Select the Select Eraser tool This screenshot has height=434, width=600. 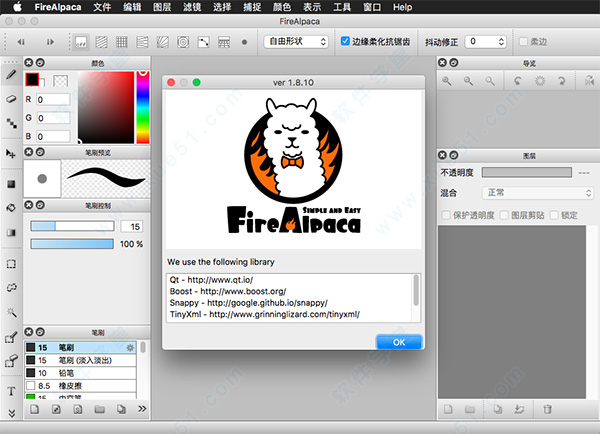(x=11, y=361)
